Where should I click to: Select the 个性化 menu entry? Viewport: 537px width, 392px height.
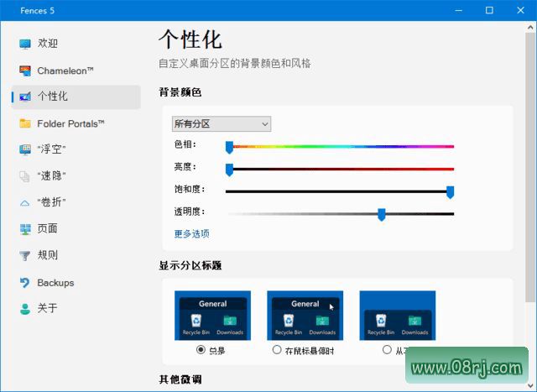pos(76,97)
